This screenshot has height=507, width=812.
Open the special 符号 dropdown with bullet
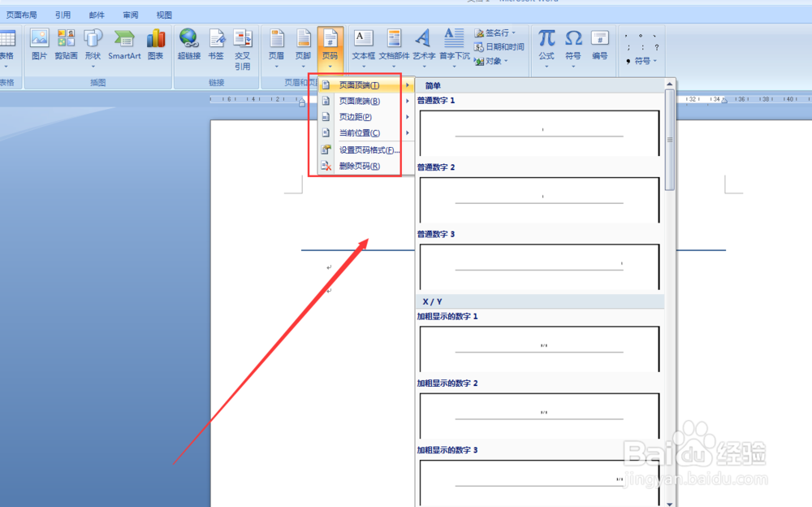click(x=641, y=61)
